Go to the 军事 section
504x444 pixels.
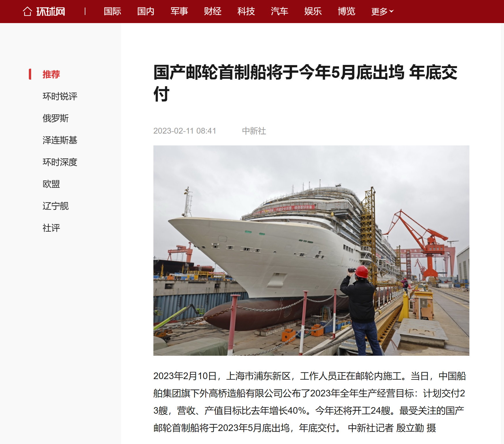[179, 12]
